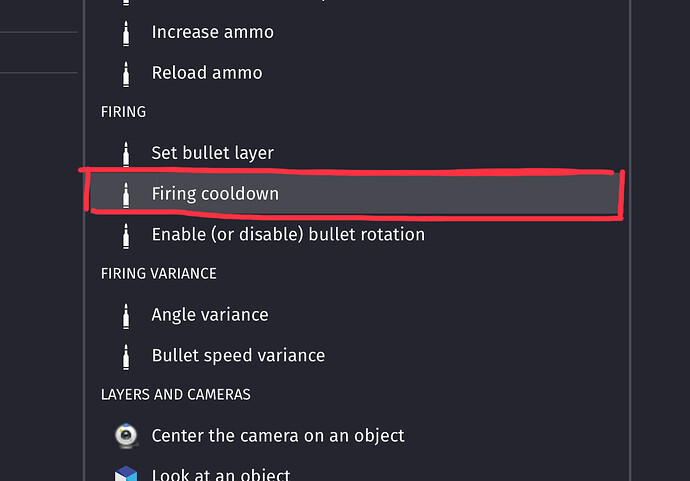Choose Center the camera on an object text

(278, 436)
